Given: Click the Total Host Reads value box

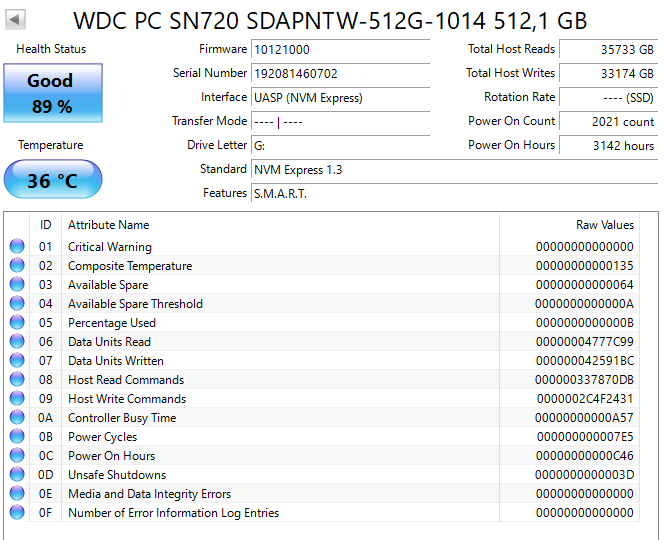Looking at the screenshot, I should [608, 49].
